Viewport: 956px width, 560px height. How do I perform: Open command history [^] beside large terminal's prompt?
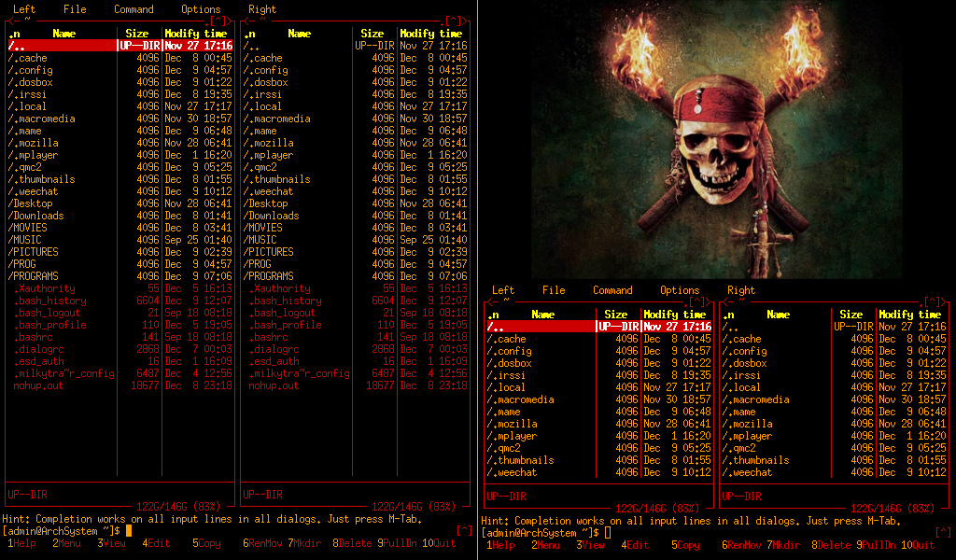pyautogui.click(x=464, y=531)
